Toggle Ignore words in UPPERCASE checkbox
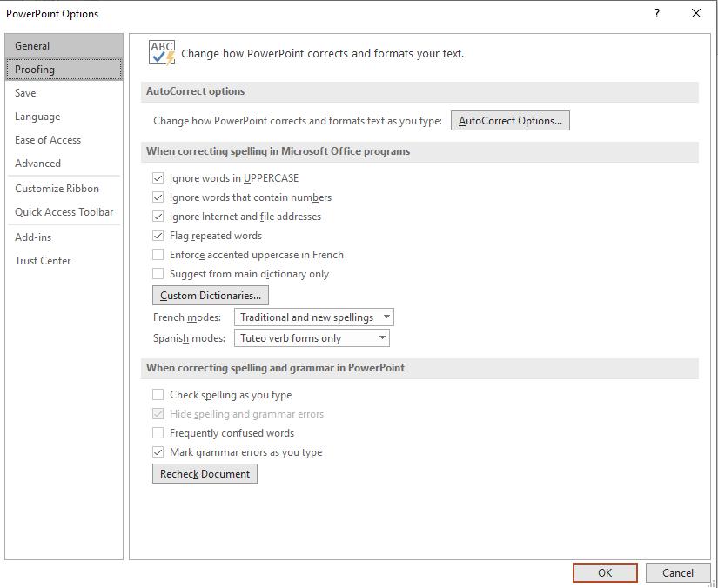 click(x=158, y=178)
